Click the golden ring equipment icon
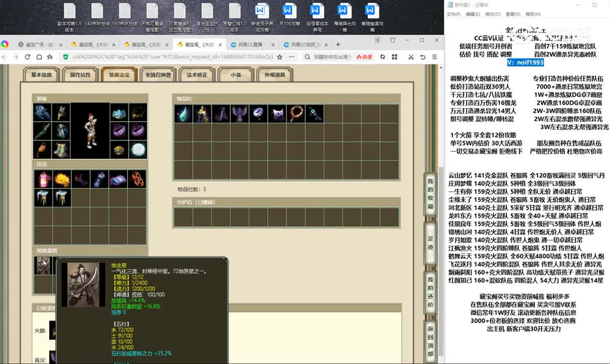610x364 pixels. [119, 150]
